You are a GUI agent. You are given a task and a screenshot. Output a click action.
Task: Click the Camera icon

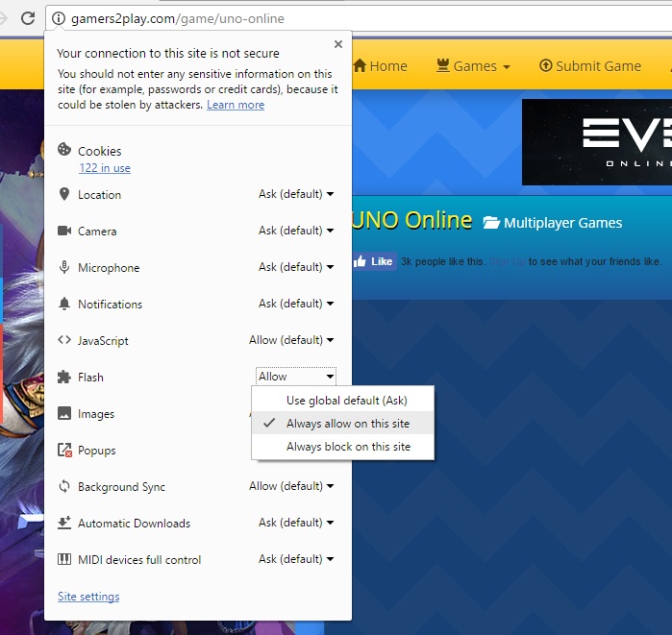[64, 231]
